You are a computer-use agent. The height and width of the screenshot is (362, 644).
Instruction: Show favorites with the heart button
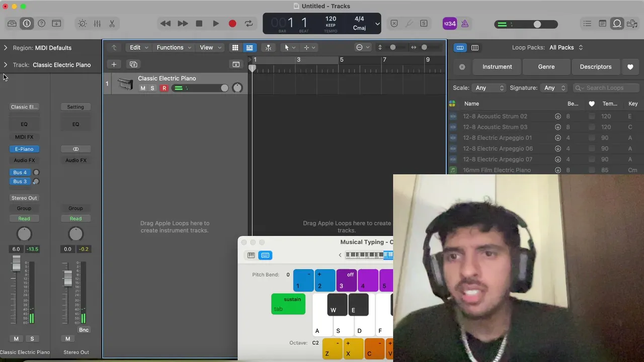[x=630, y=67]
